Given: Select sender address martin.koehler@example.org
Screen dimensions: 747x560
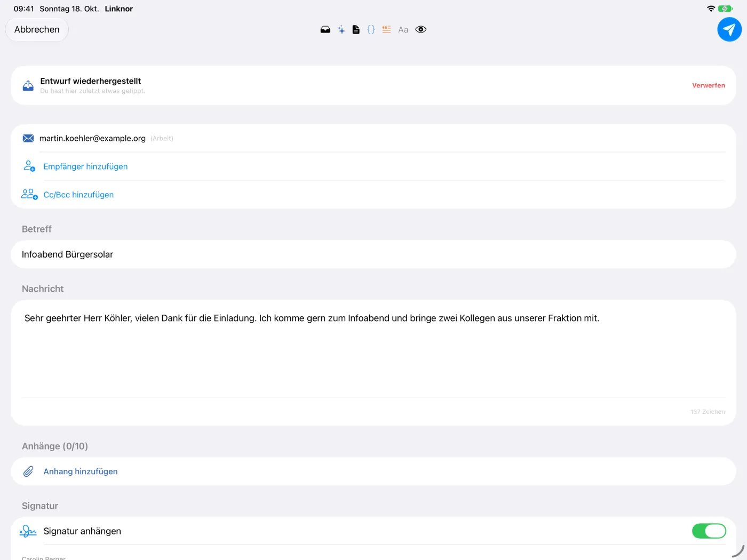Looking at the screenshot, I should [92, 138].
